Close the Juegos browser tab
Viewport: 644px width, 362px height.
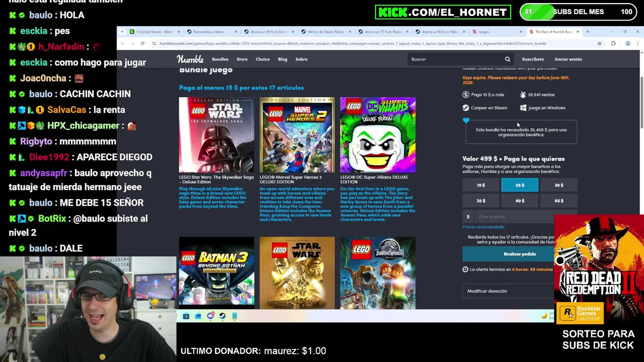pyautogui.click(x=521, y=32)
